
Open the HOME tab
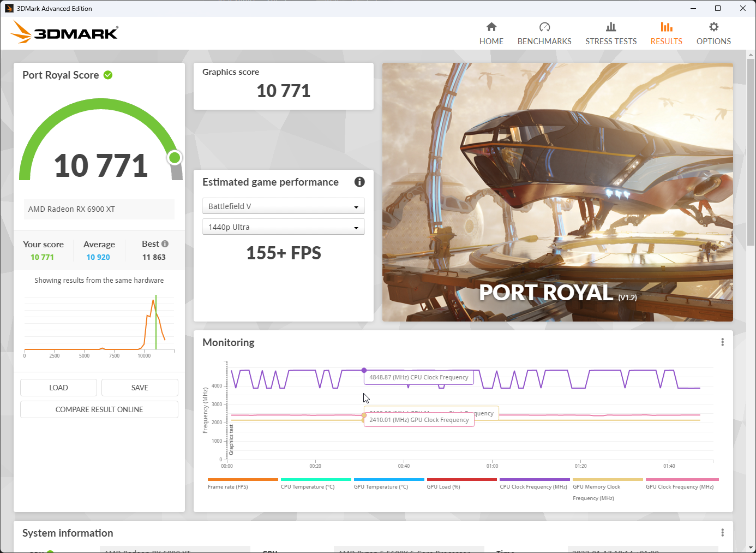click(x=491, y=34)
